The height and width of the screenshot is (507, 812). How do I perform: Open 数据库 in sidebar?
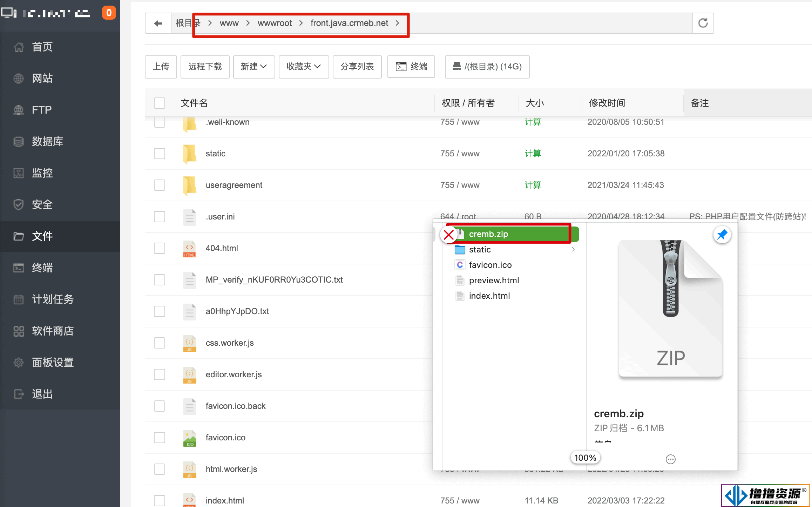tap(60, 142)
